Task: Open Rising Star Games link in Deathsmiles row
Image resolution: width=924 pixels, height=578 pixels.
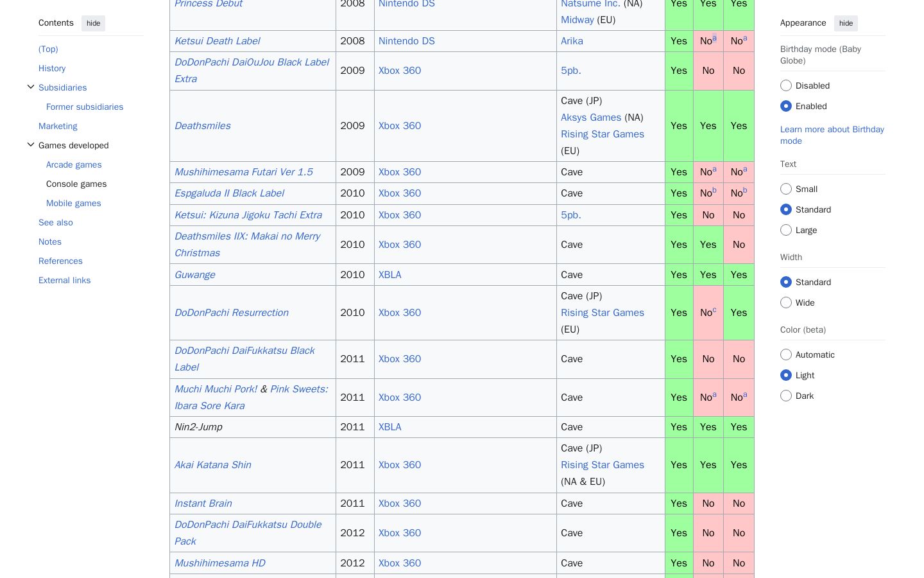Action: (603, 134)
